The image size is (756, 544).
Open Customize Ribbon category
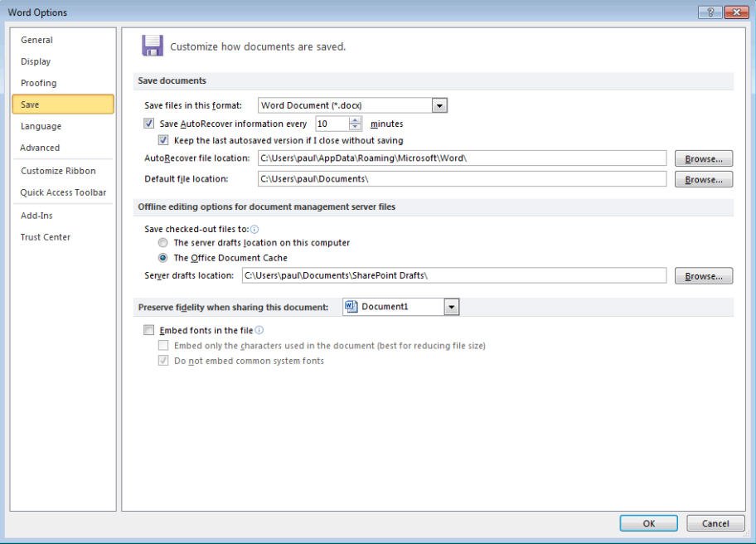point(63,171)
